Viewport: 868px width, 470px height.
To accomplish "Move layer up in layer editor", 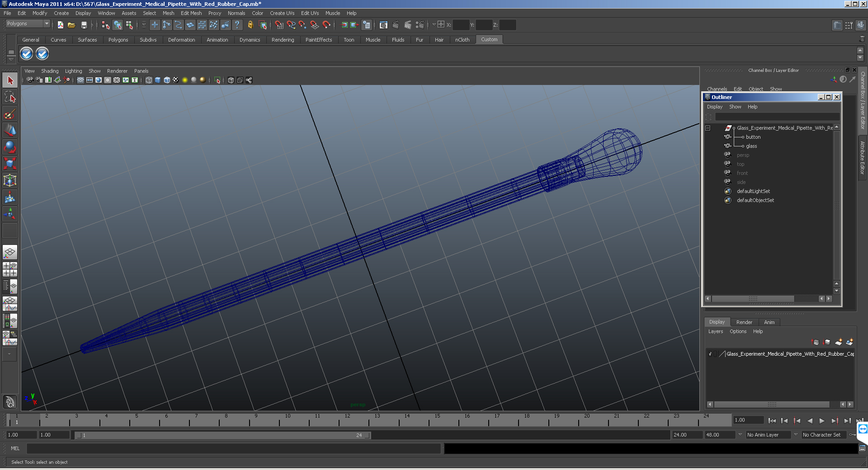I will click(x=815, y=342).
